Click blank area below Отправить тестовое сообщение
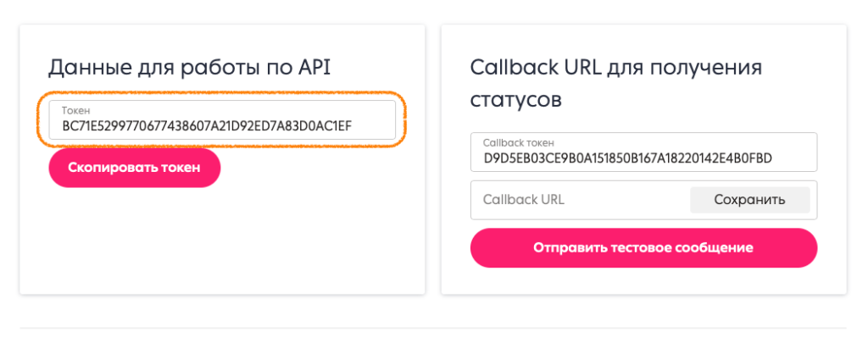This screenshot has width=868, height=343. click(x=644, y=281)
